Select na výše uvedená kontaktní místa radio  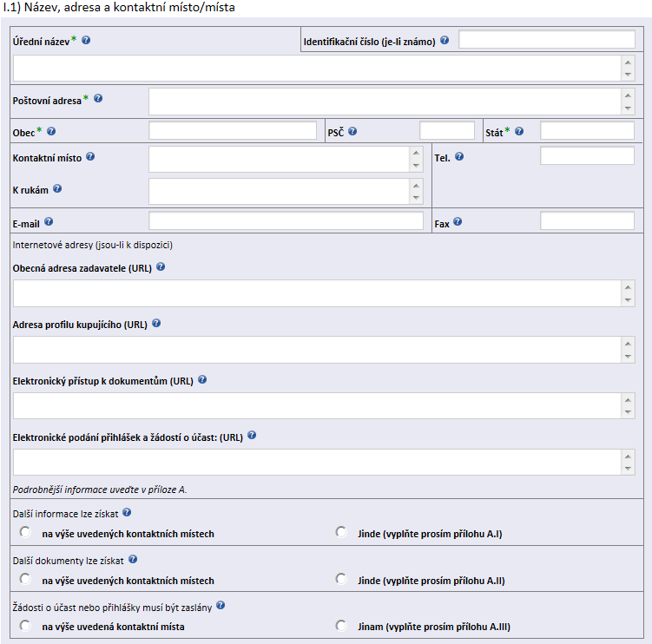pos(25,625)
